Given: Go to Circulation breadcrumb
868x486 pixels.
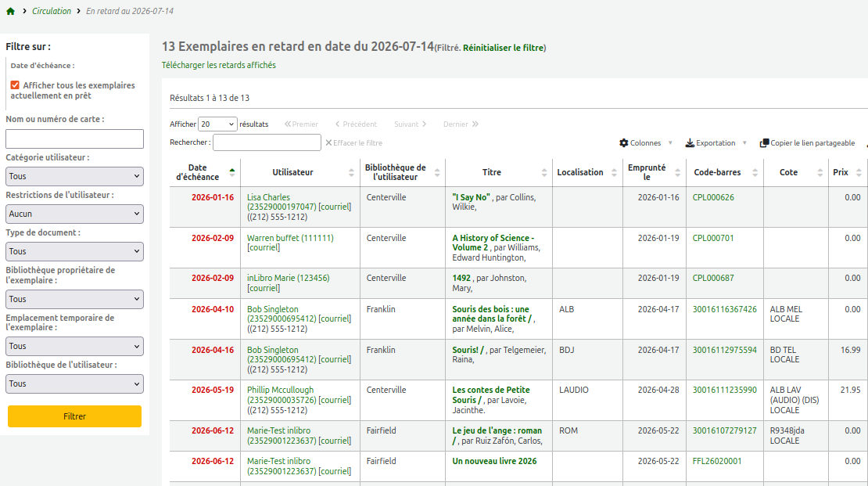Looking at the screenshot, I should (x=52, y=11).
